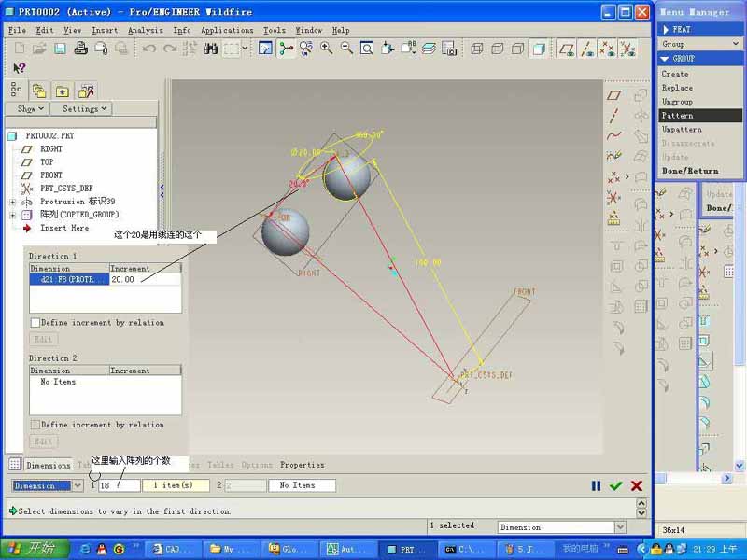Screen dimensions: 747x560
Task: Click the Zoom Out magnifier icon
Action: [346, 49]
